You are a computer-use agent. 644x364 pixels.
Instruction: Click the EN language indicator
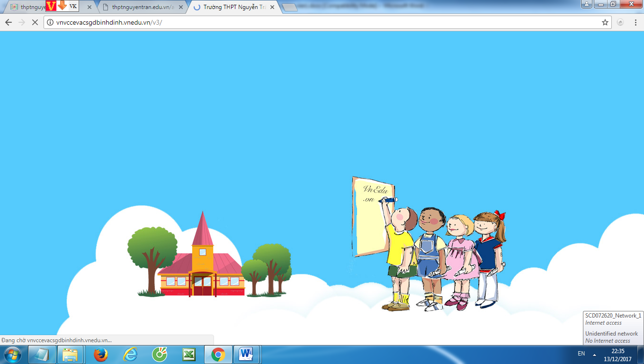point(581,354)
